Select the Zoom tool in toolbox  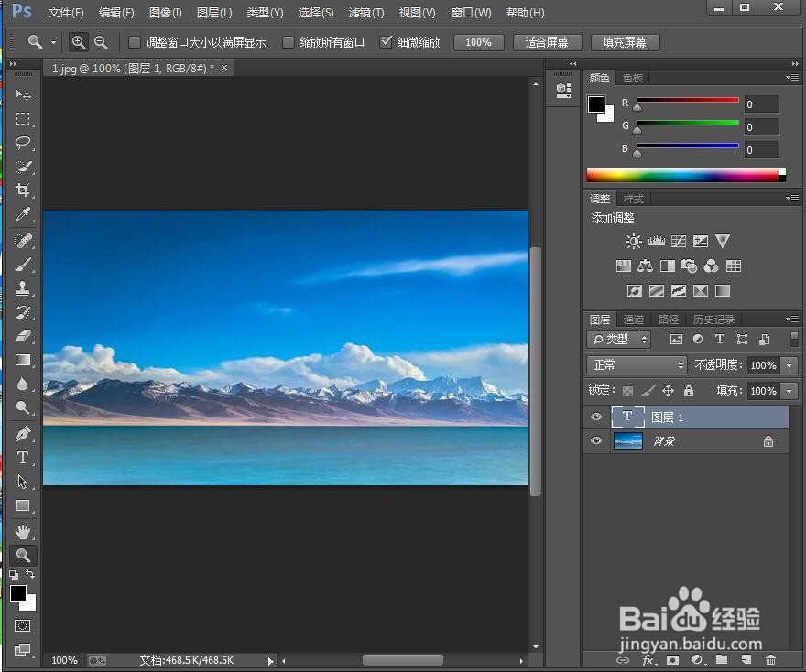(23, 556)
